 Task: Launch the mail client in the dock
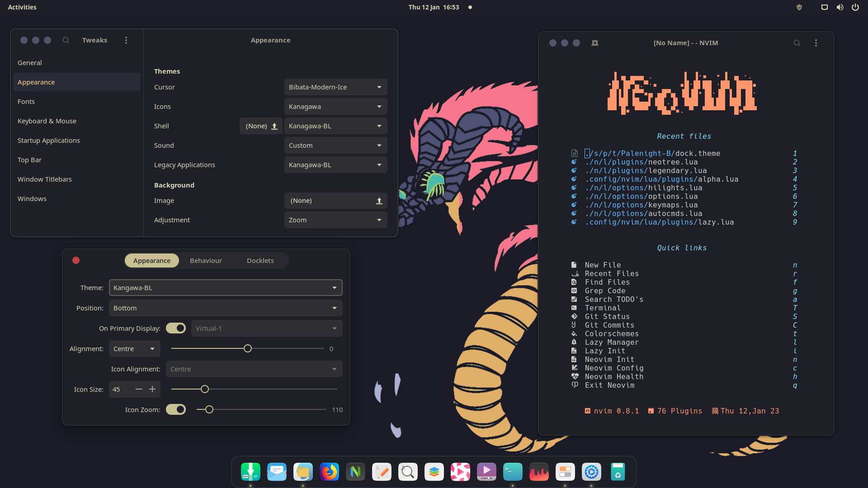point(277,472)
